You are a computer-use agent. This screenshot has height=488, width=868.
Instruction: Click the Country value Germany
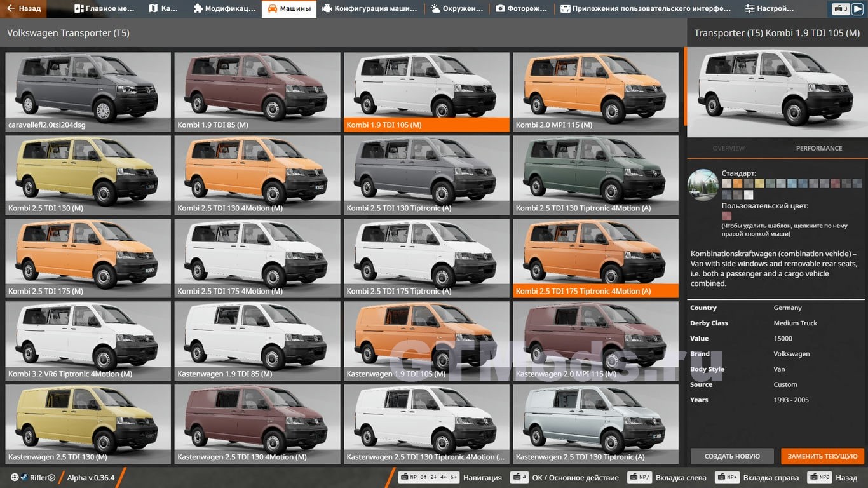[788, 308]
